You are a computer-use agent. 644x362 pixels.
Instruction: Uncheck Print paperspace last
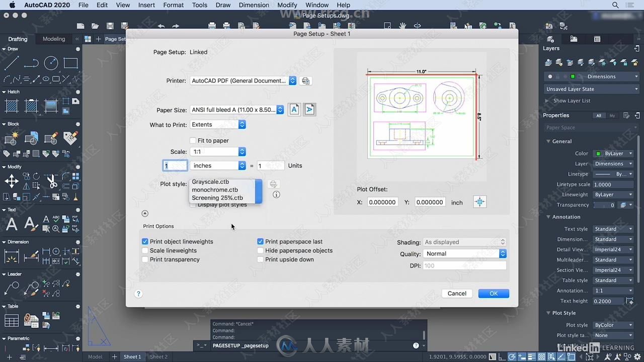pos(260,242)
